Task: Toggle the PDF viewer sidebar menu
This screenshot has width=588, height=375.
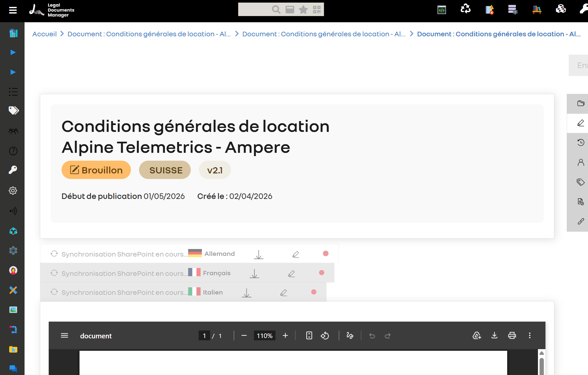Action: coord(64,336)
